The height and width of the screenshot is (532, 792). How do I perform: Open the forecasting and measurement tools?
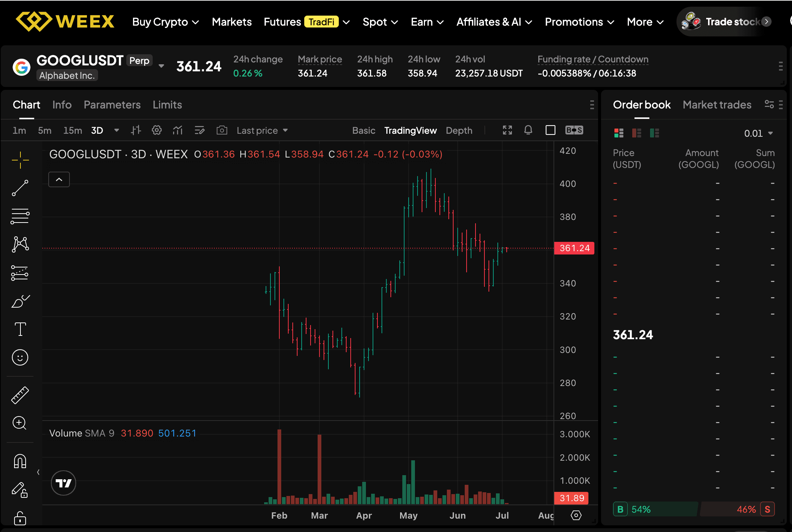point(20,273)
